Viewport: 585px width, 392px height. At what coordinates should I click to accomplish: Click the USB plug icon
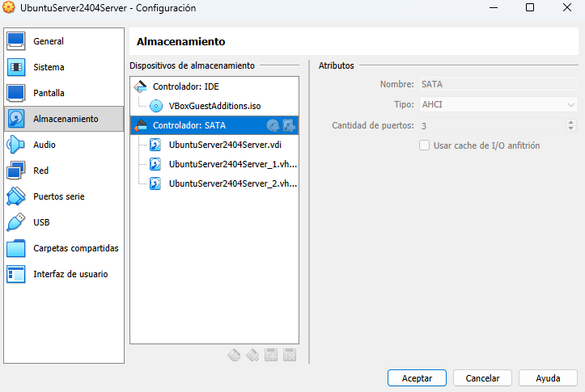(17, 222)
